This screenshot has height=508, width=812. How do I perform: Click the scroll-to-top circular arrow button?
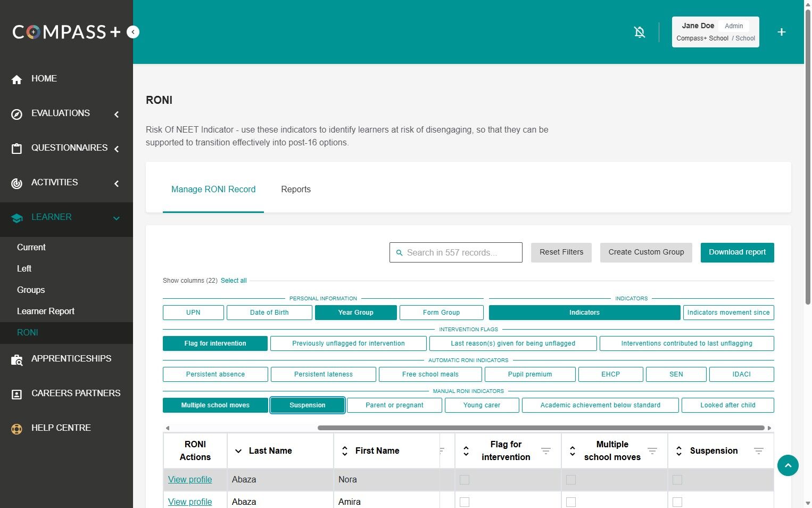coord(788,465)
